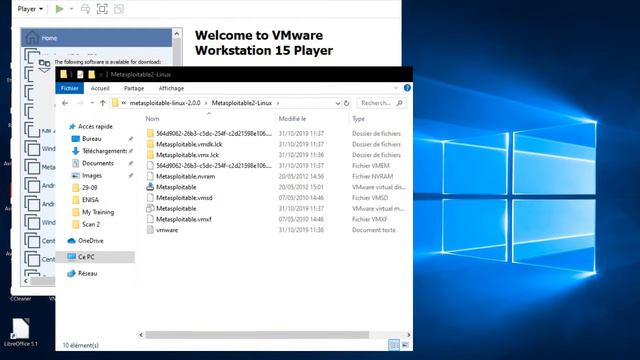Select the vmware text document
The image size is (640, 360).
167,230
